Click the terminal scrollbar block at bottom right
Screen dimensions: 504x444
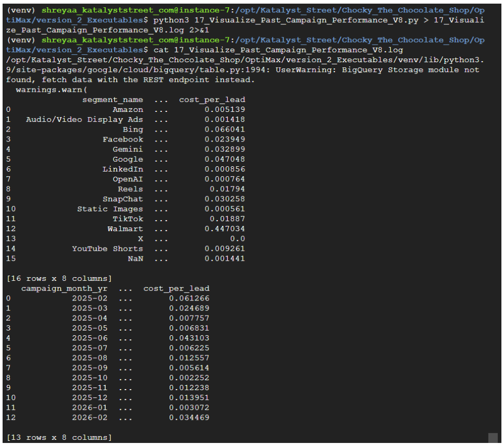493,438
